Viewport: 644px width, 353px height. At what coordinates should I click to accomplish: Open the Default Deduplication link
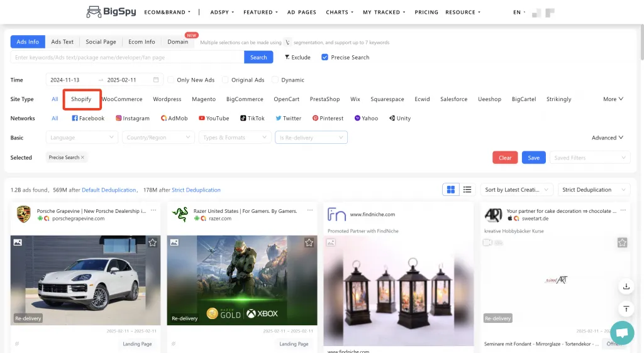(109, 190)
